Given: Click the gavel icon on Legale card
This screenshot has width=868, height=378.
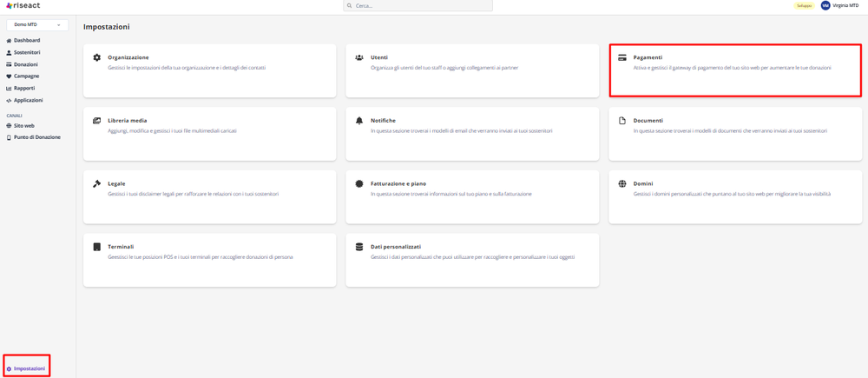Looking at the screenshot, I should point(97,184).
